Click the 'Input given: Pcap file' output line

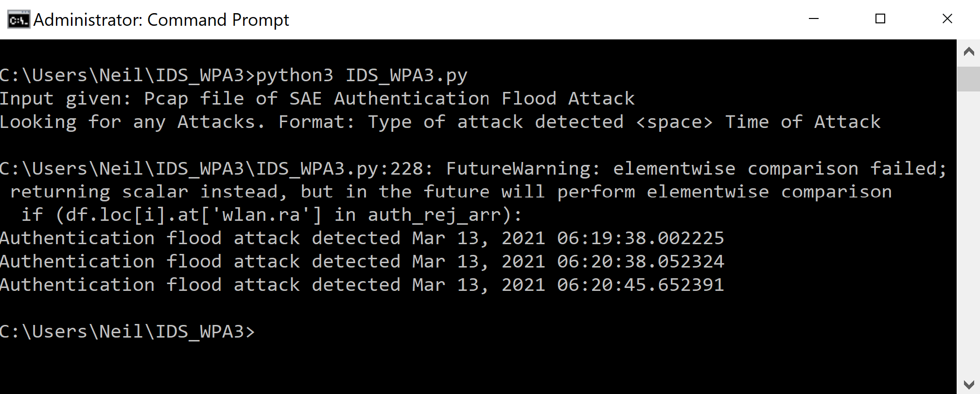[317, 99]
